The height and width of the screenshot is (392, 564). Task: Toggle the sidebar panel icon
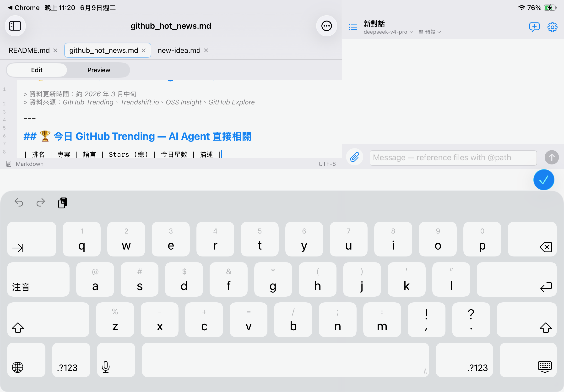pyautogui.click(x=15, y=26)
